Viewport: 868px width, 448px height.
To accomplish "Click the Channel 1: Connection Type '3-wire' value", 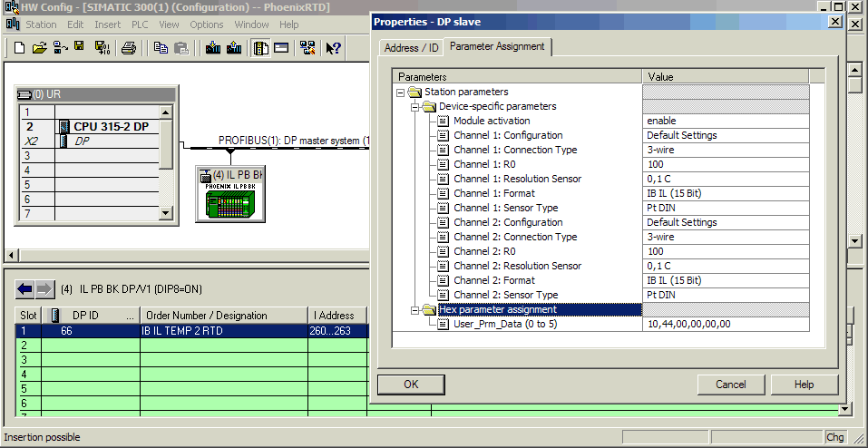I will (726, 150).
